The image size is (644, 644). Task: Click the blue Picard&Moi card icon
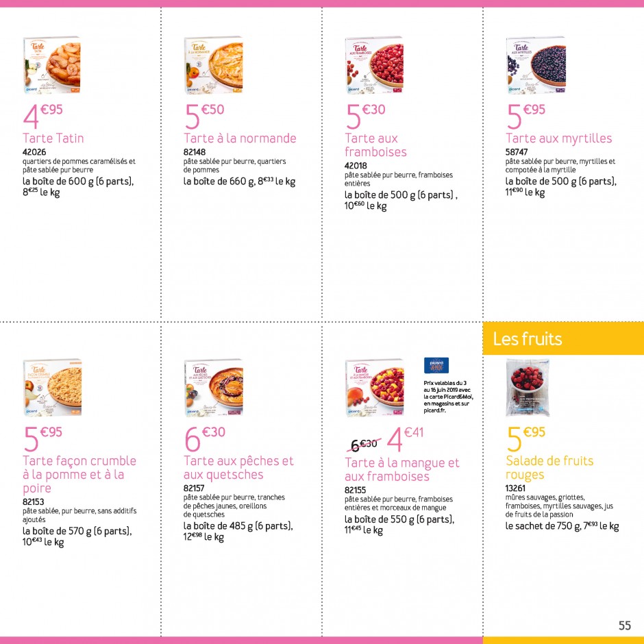tap(436, 365)
